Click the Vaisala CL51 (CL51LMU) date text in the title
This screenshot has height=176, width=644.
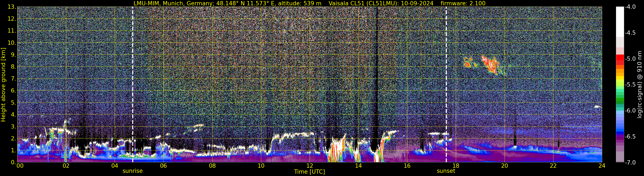(x=381, y=3)
